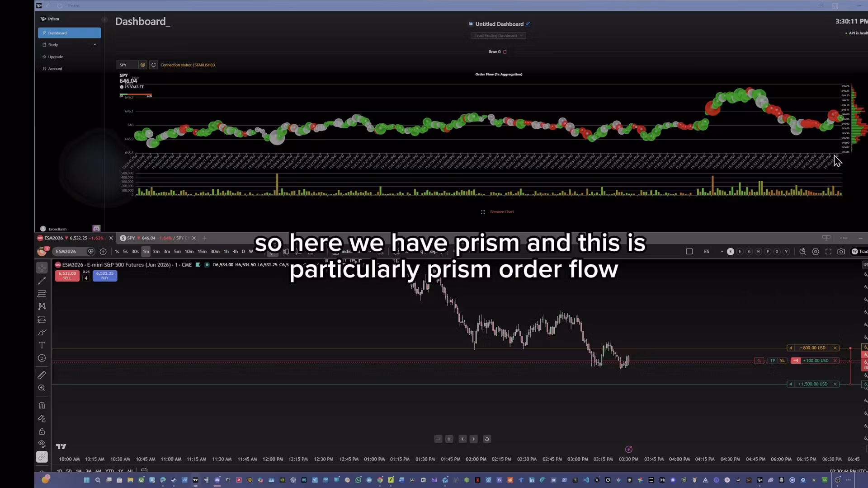Select the 4h timeframe
Image resolution: width=868 pixels, height=488 pixels.
pos(235,252)
